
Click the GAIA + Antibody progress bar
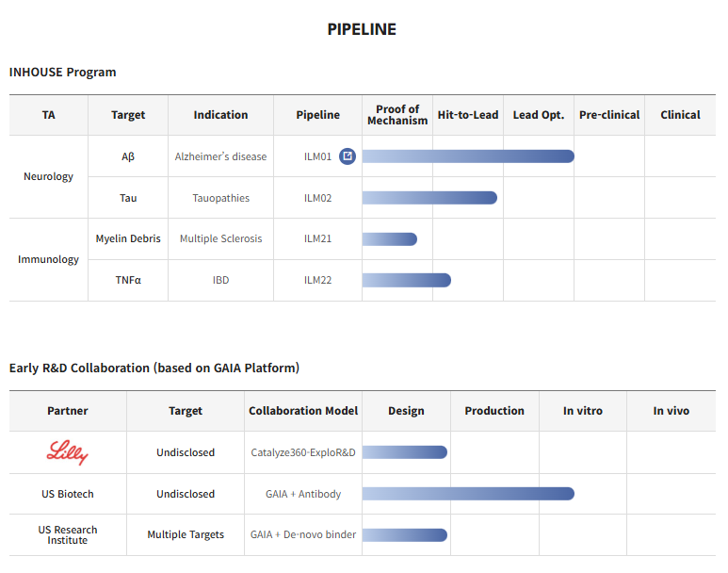coord(468,494)
